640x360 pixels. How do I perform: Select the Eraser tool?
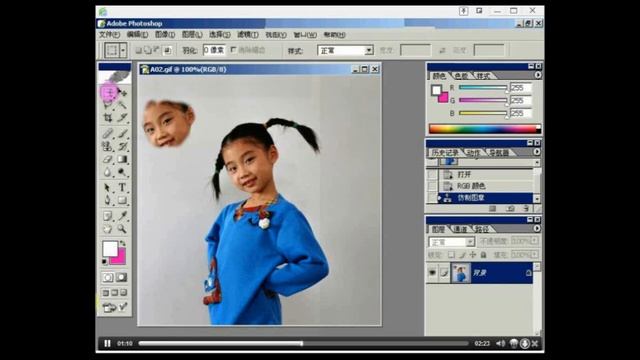point(108,159)
